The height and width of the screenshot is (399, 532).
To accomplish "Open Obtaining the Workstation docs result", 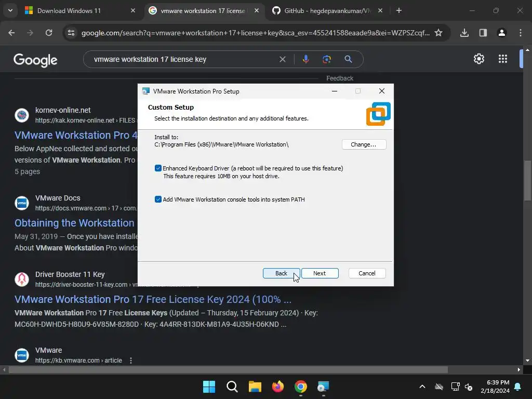I will tap(75, 223).
